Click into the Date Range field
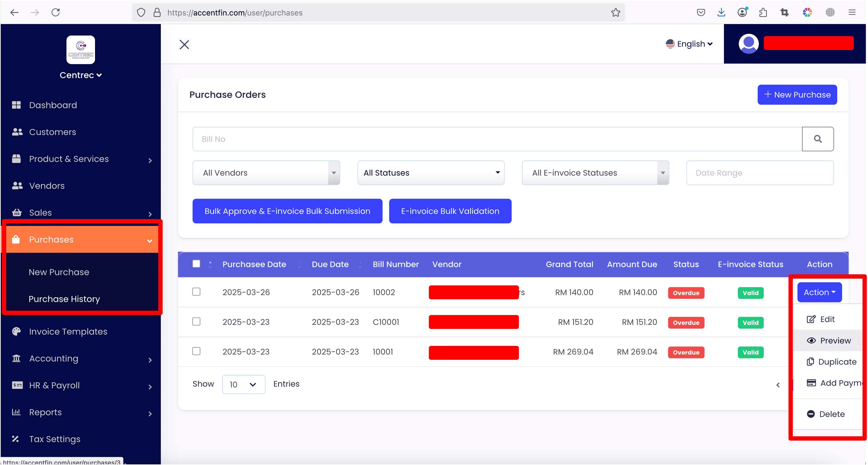 760,173
